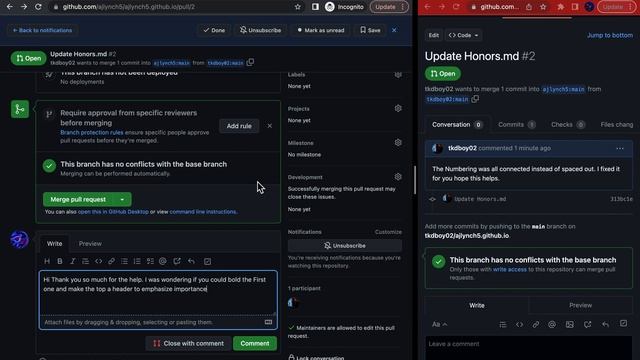Screen dimensions: 640x360
Task: Click Unsubscribe button under Notifications sidebar
Action: click(345, 246)
